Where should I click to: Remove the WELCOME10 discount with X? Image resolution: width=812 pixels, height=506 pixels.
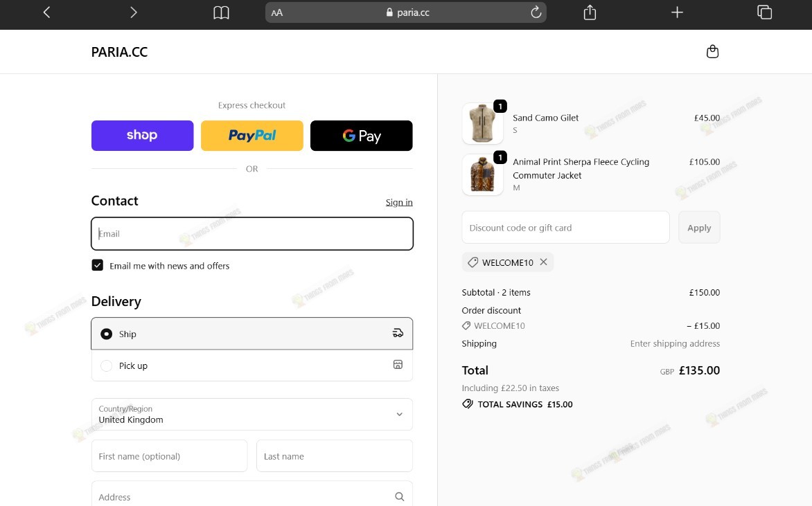click(543, 262)
